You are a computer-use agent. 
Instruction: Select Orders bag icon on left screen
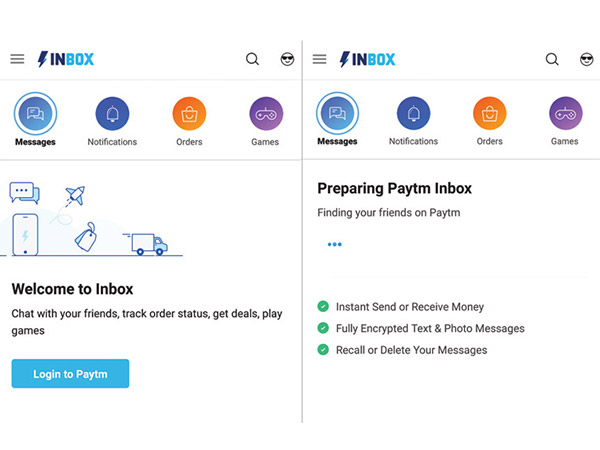click(189, 114)
